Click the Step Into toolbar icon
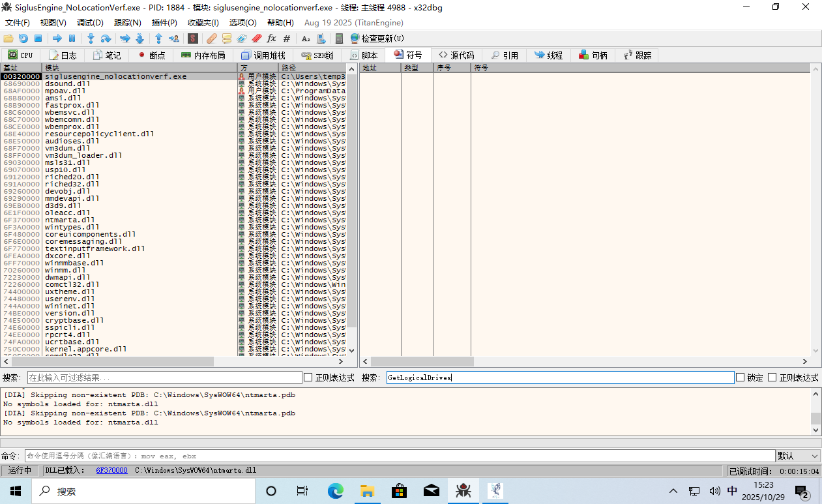This screenshot has height=504, width=822. (x=91, y=38)
